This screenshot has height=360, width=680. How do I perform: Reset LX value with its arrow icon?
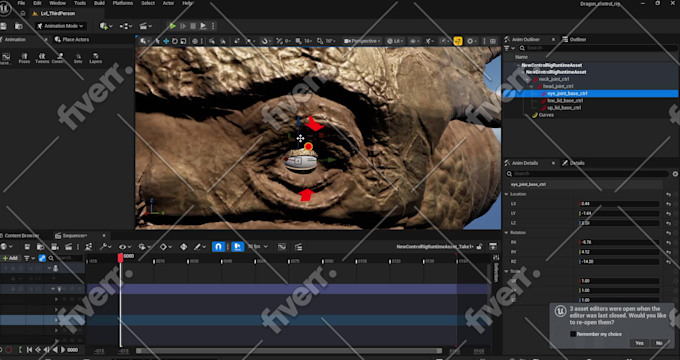pos(668,203)
